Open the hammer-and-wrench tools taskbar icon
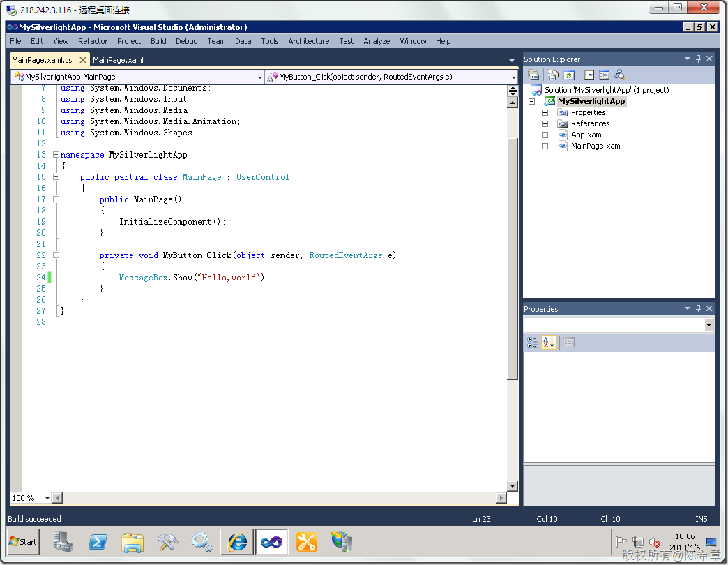The width and height of the screenshot is (728, 565). [x=167, y=542]
